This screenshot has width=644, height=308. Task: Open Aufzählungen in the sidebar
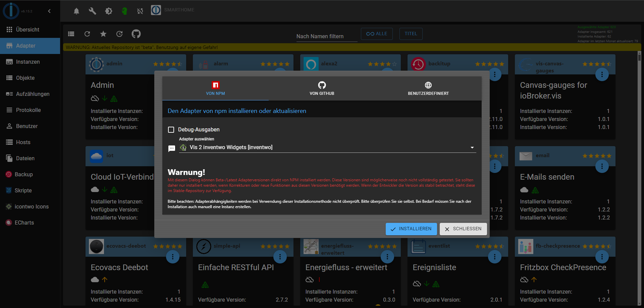pos(30,94)
